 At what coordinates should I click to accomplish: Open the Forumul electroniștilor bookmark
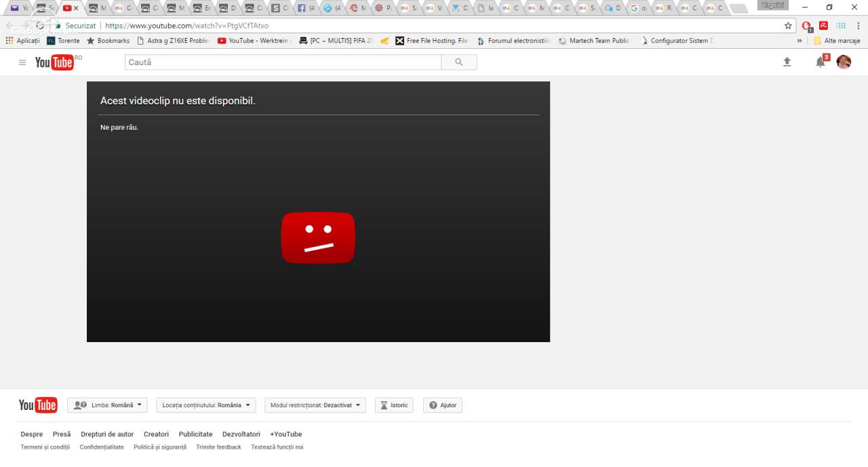(513, 41)
